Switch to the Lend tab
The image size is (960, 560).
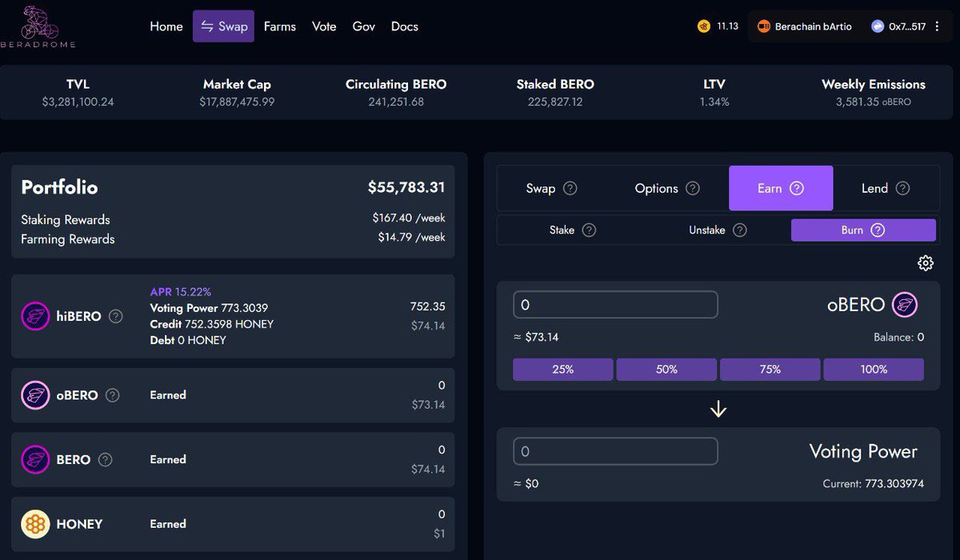tap(886, 189)
